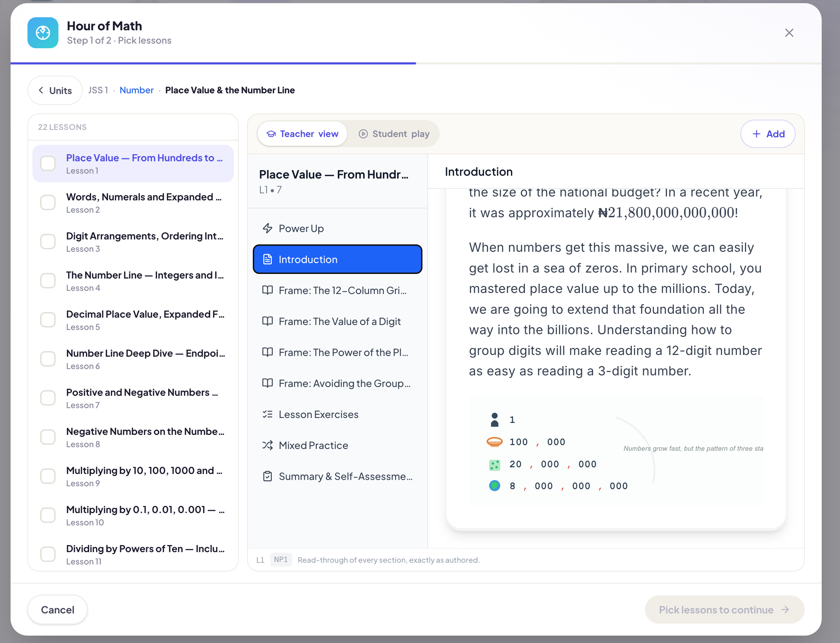This screenshot has width=840, height=643.
Task: Click the NP1 badge in footer
Action: [x=281, y=560]
